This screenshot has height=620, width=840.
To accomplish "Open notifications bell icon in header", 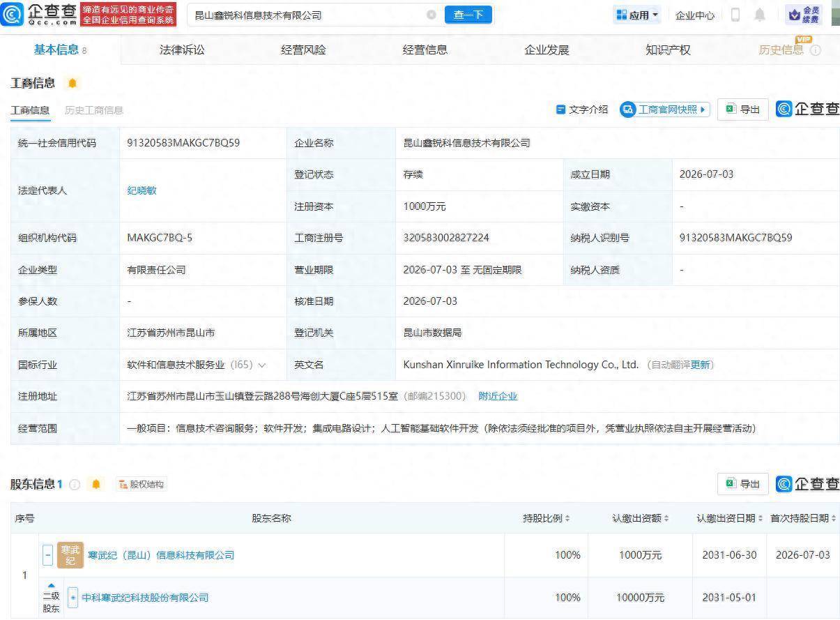I will point(760,15).
